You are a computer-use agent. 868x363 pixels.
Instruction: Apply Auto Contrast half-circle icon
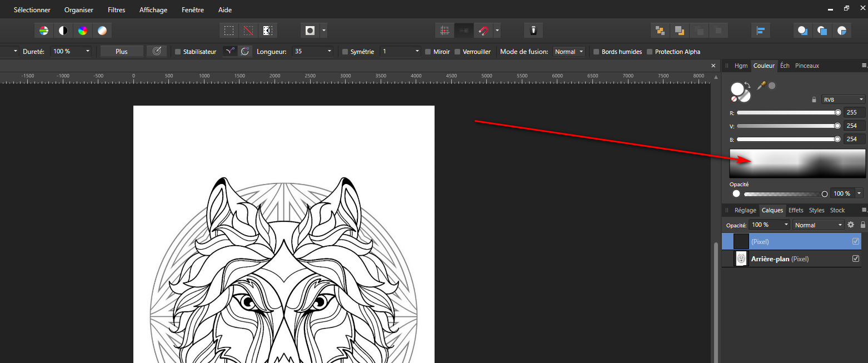pos(63,31)
